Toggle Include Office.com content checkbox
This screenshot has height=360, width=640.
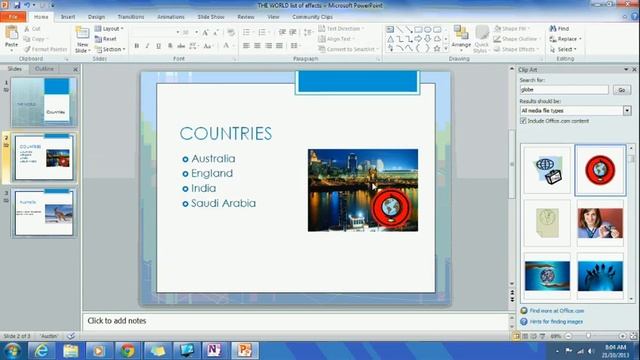point(523,121)
